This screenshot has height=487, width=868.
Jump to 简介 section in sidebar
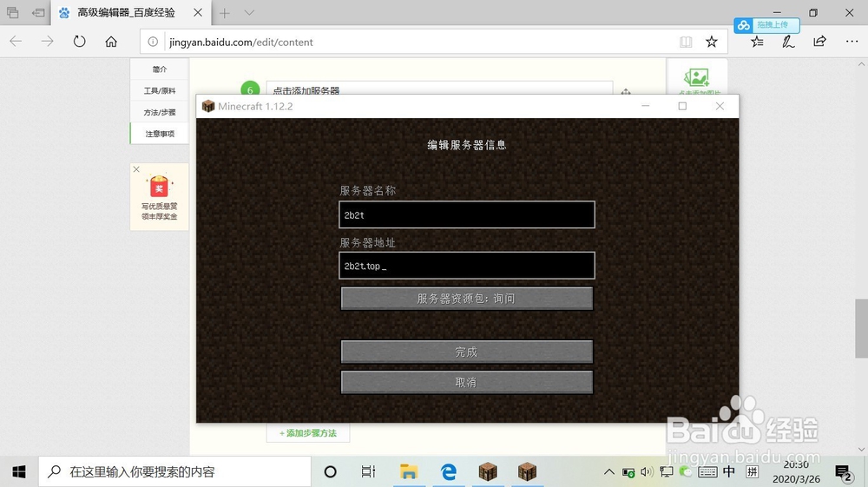pyautogui.click(x=160, y=69)
